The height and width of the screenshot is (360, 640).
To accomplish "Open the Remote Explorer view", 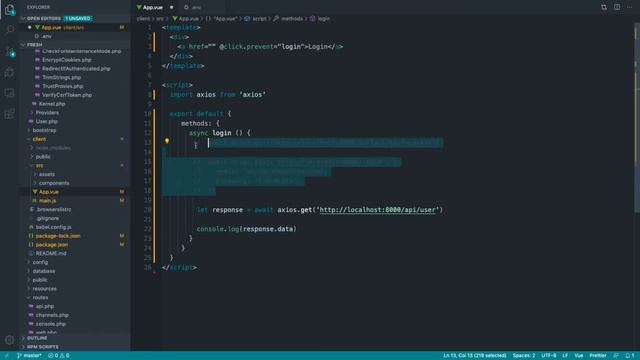I will tap(9, 93).
